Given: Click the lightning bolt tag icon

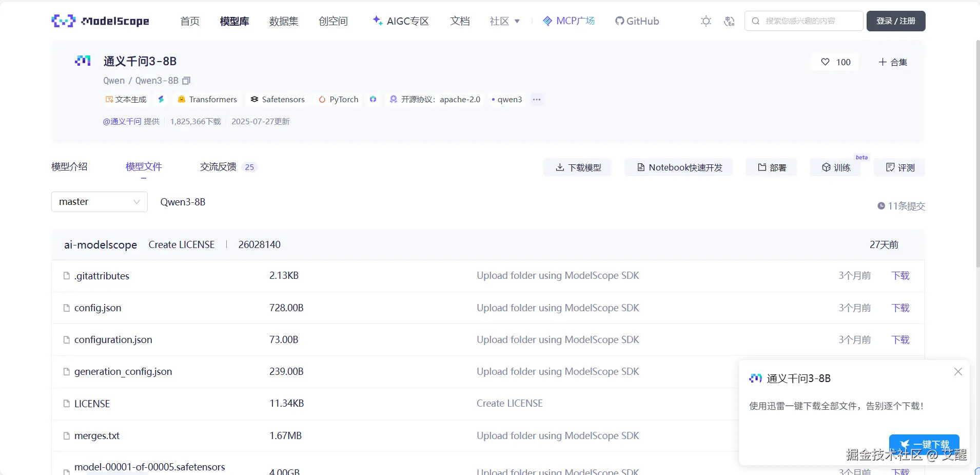Looking at the screenshot, I should (161, 99).
